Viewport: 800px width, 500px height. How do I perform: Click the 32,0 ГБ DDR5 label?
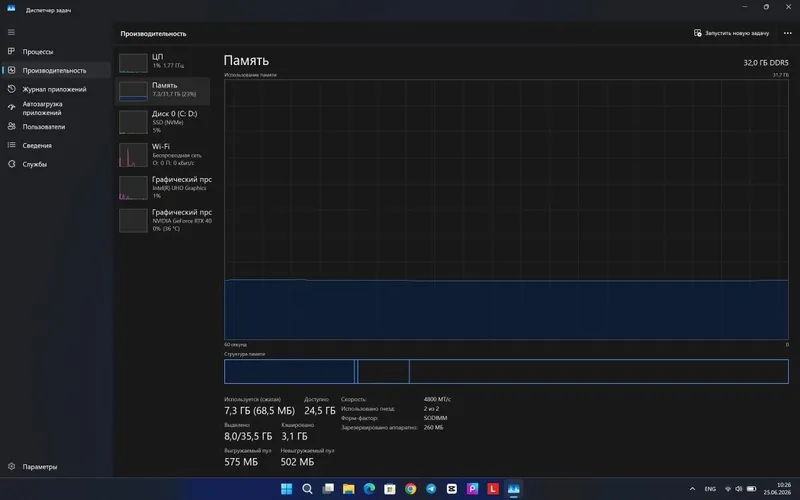765,63
